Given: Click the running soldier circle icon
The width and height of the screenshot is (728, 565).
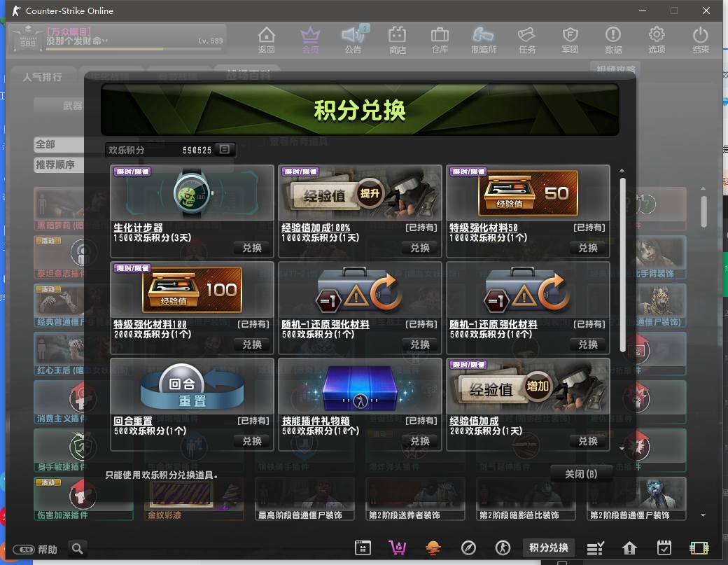Looking at the screenshot, I should [x=503, y=547].
